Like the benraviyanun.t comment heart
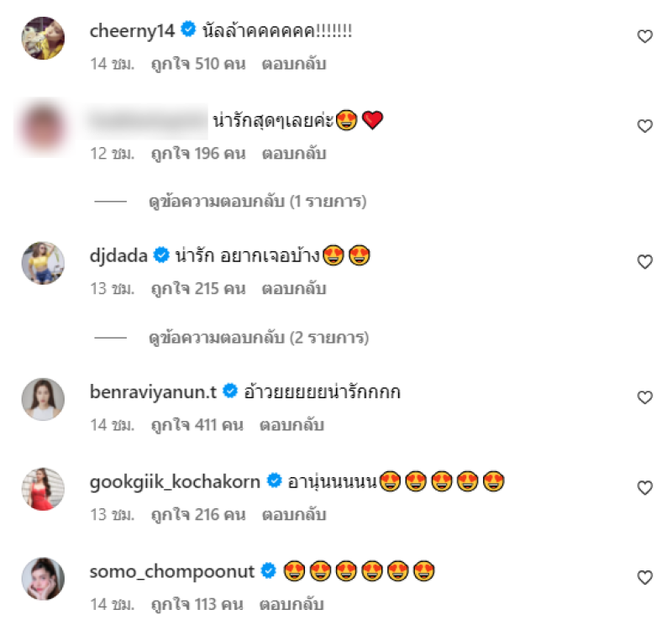This screenshot has height=641, width=672. point(644,397)
